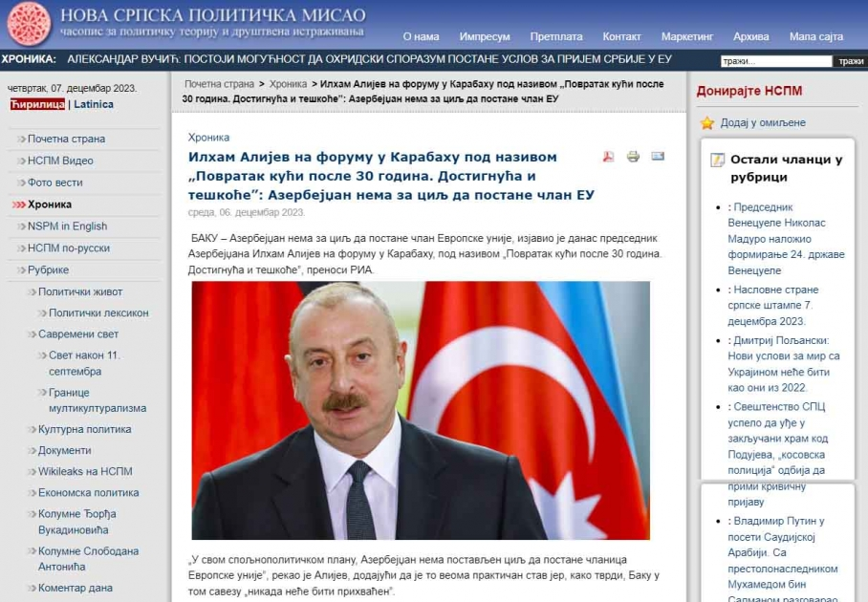Open the Донирајте НСПМ link
Screen dimensions: 868x602
click(x=749, y=91)
